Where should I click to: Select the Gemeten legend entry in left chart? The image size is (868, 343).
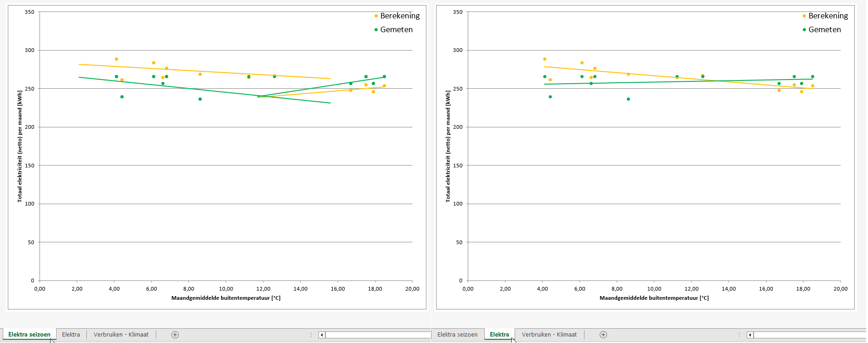396,30
